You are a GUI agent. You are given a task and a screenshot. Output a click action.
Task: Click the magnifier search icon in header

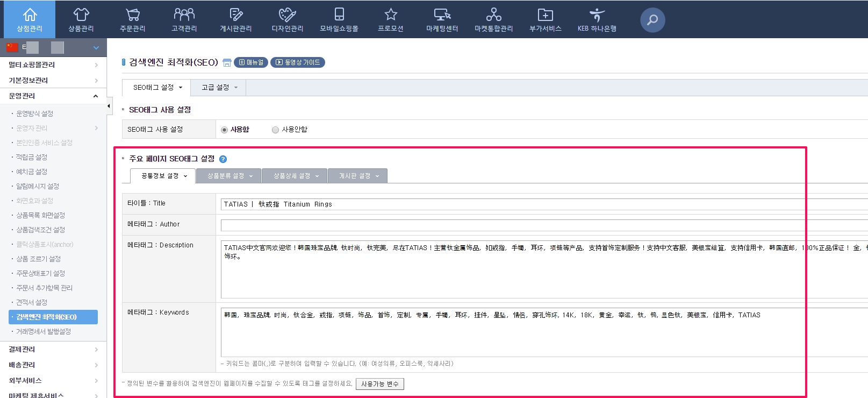pyautogui.click(x=652, y=20)
